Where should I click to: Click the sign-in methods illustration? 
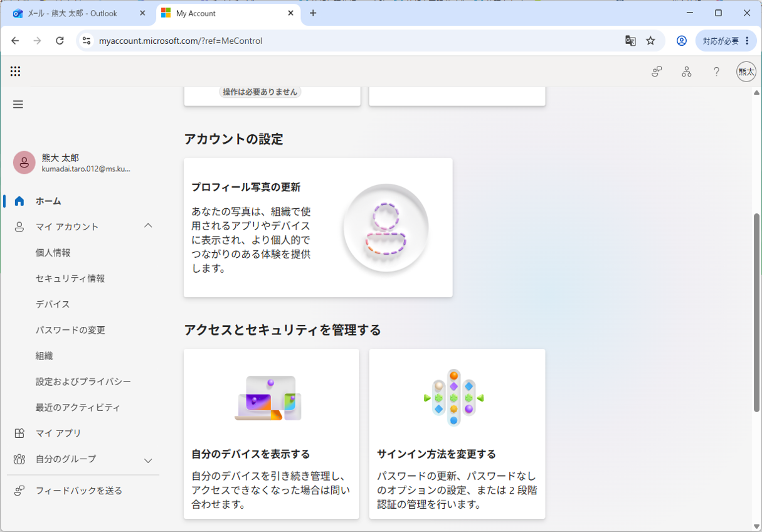(x=453, y=398)
